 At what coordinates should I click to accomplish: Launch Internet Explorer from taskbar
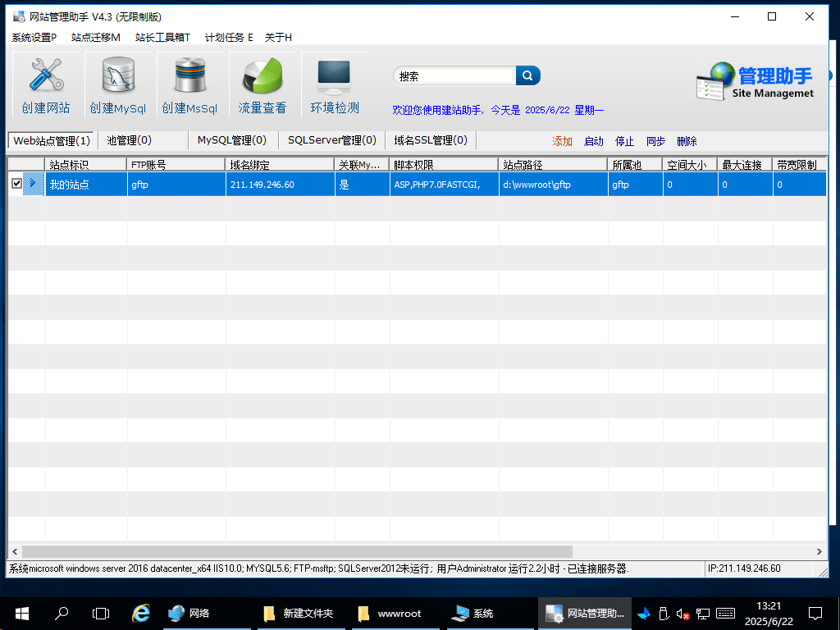141,614
